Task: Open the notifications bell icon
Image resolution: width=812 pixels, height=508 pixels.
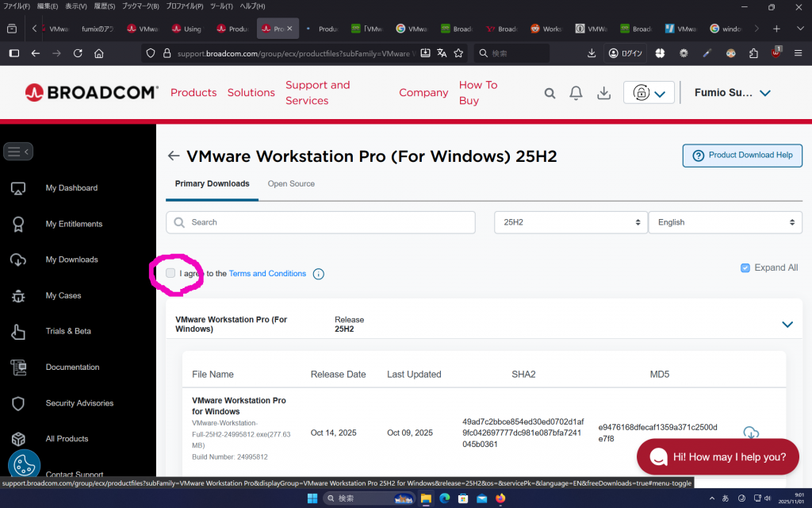Action: pos(576,93)
